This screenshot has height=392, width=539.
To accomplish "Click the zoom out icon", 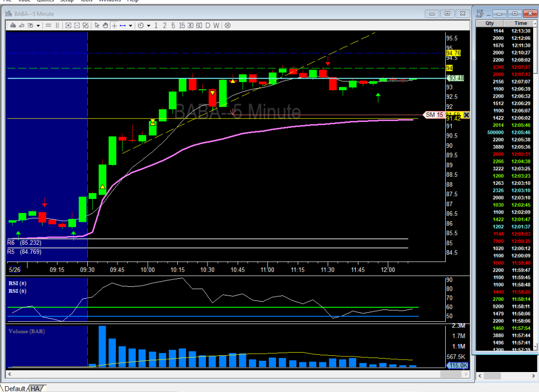I will click(x=77, y=25).
